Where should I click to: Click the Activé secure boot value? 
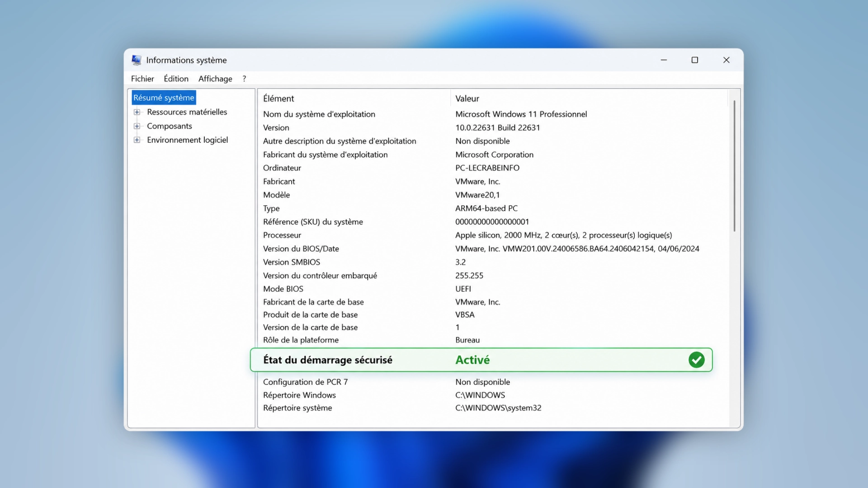tap(472, 360)
